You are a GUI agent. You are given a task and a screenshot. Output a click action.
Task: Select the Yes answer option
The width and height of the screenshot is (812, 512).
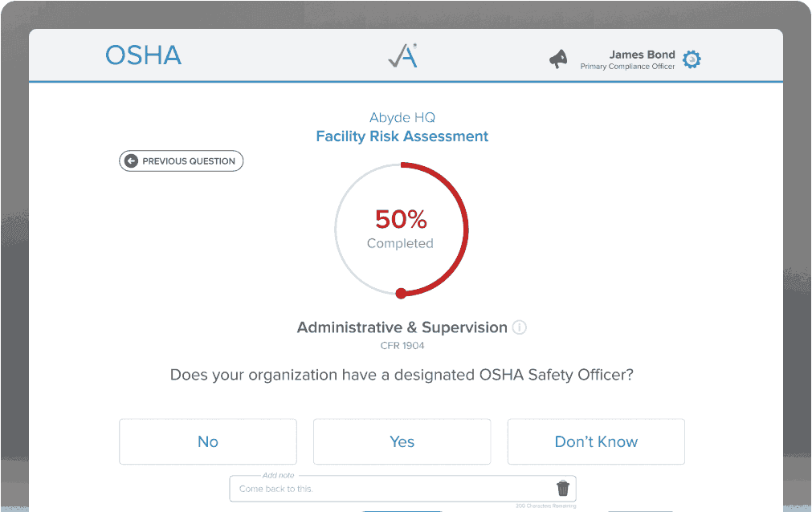(x=402, y=441)
